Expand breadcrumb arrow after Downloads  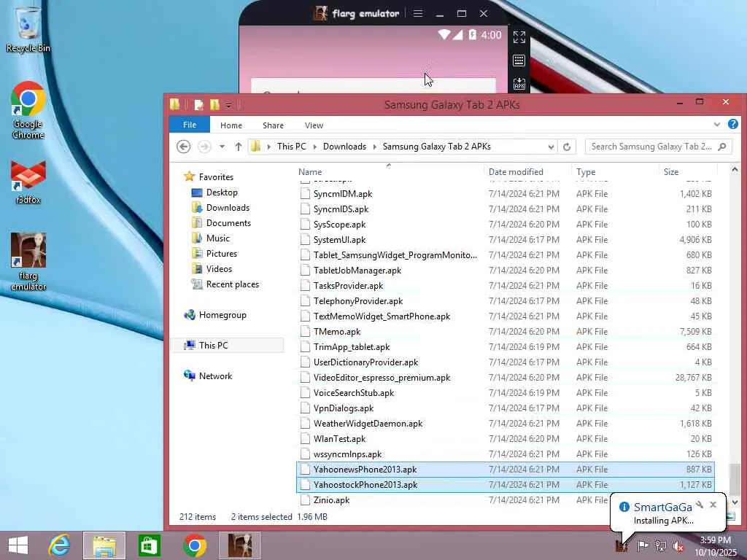[x=374, y=147]
